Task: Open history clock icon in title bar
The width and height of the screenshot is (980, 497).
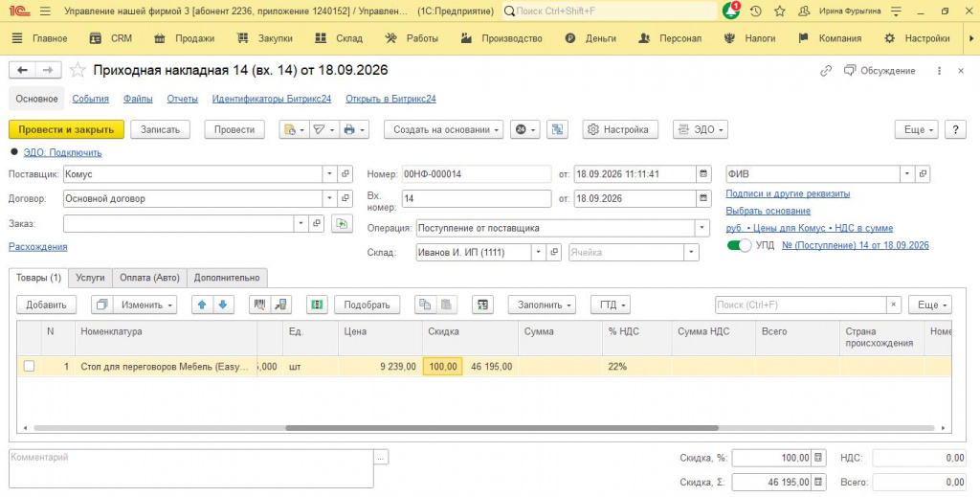Action: pyautogui.click(x=756, y=11)
